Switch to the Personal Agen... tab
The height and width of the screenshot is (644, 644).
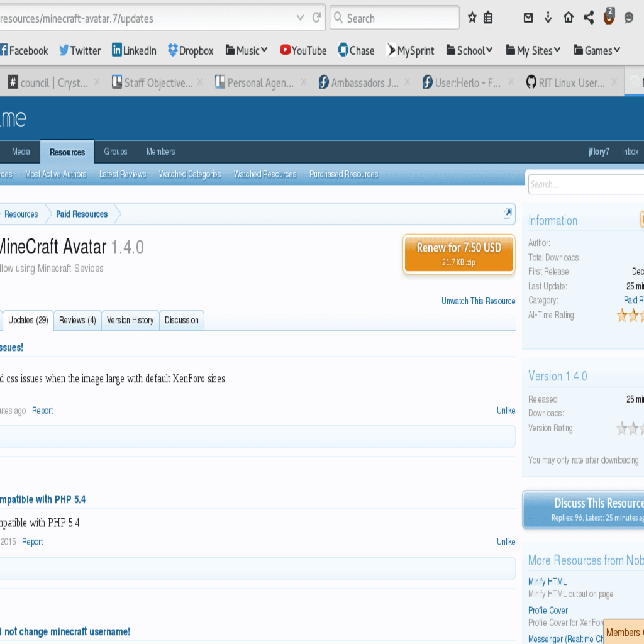(260, 82)
